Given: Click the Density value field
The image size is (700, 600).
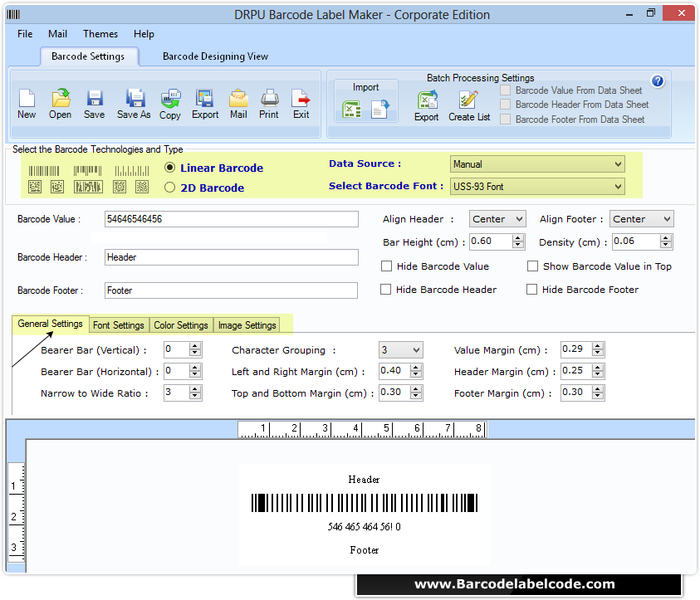Looking at the screenshot, I should click(636, 241).
